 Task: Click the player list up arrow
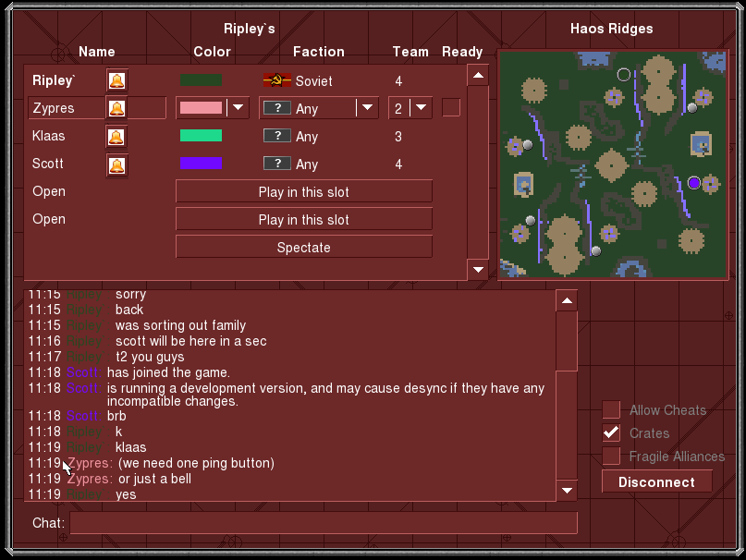click(x=478, y=75)
